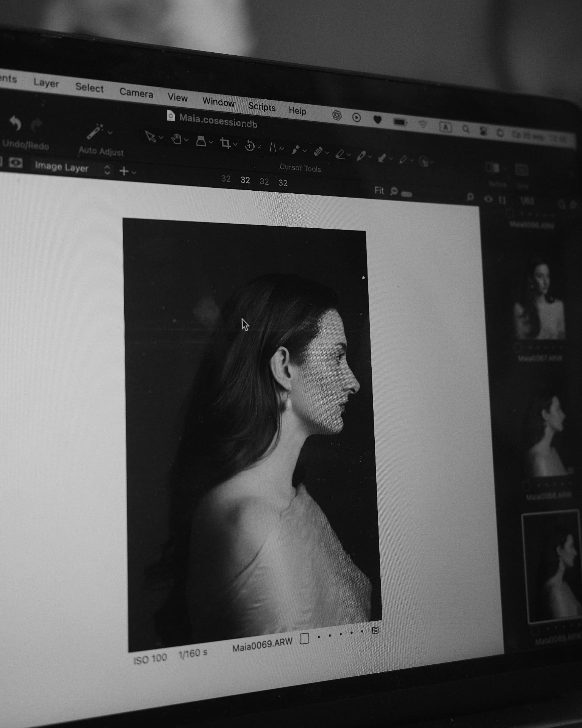Click the 1/160 s shutter readout
This screenshot has height=728, width=582.
click(x=193, y=654)
